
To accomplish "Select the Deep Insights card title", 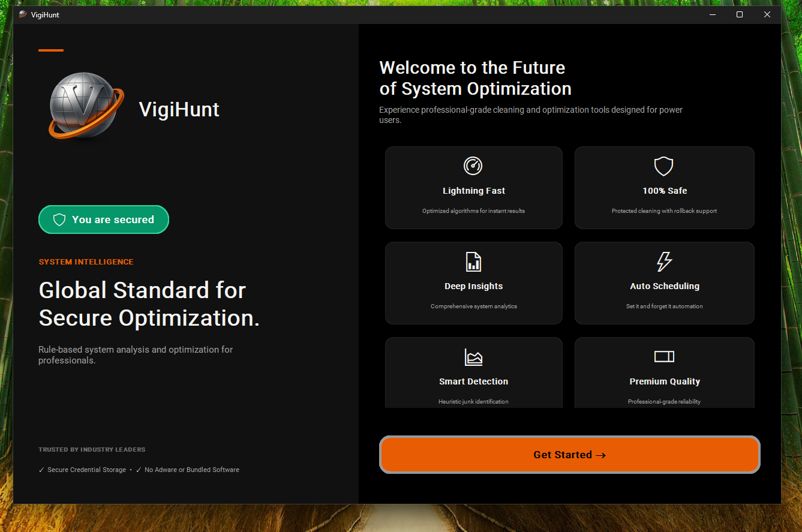I will coord(473,286).
